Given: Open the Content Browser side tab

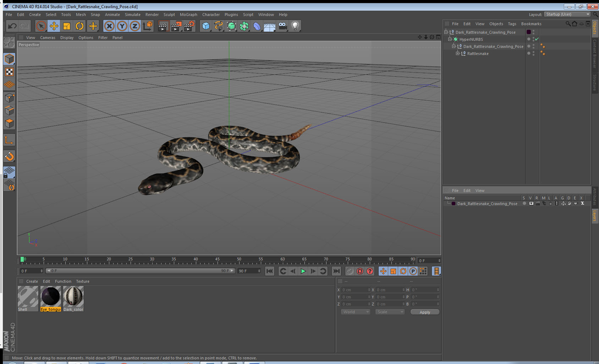Looking at the screenshot, I should coord(595,53).
